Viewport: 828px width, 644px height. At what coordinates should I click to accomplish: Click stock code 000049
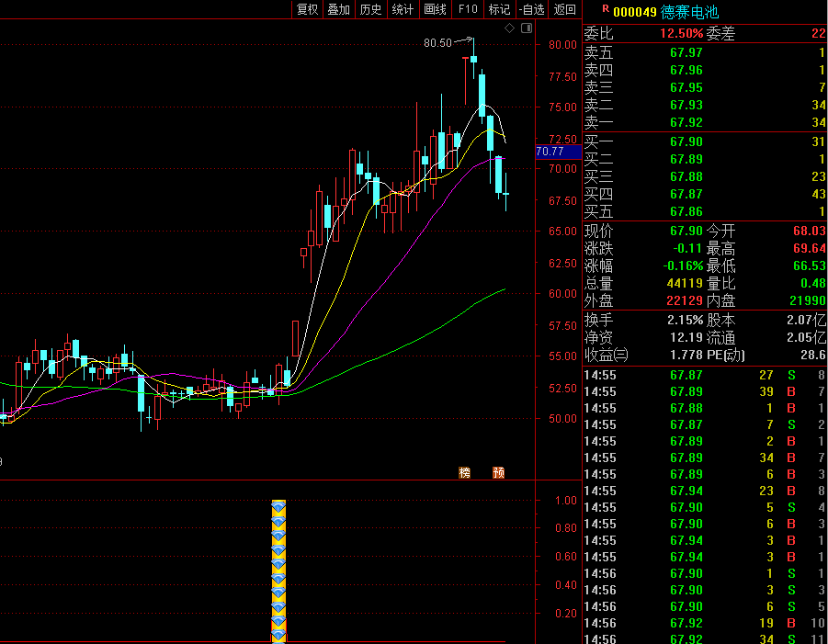(635, 12)
